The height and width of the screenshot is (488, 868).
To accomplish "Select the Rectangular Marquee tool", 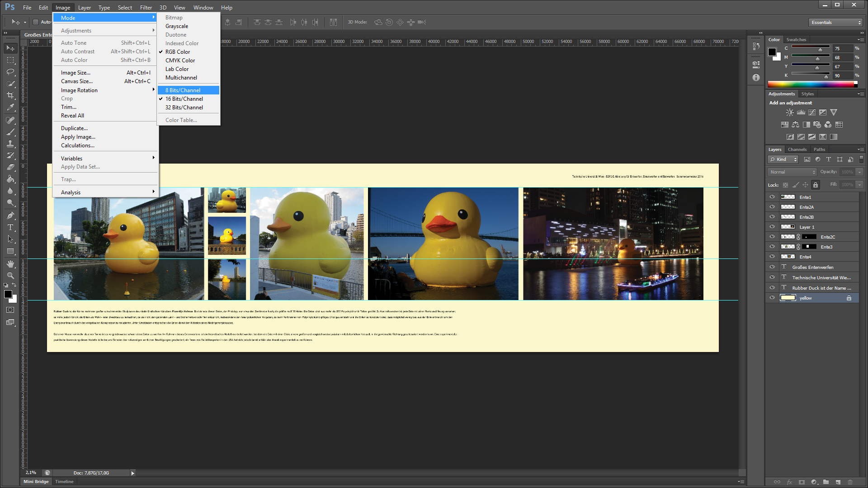I will [10, 60].
